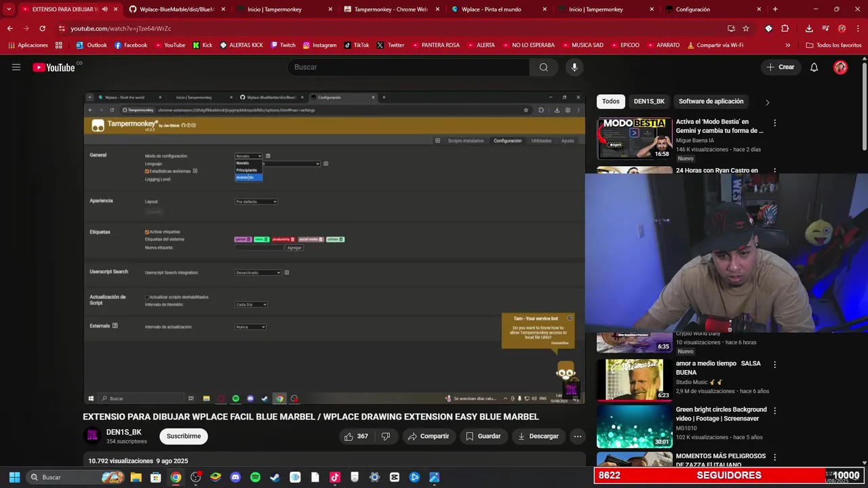Open tab search dropdown arrow
Image resolution: width=868 pixels, height=488 pixels.
click(x=9, y=9)
